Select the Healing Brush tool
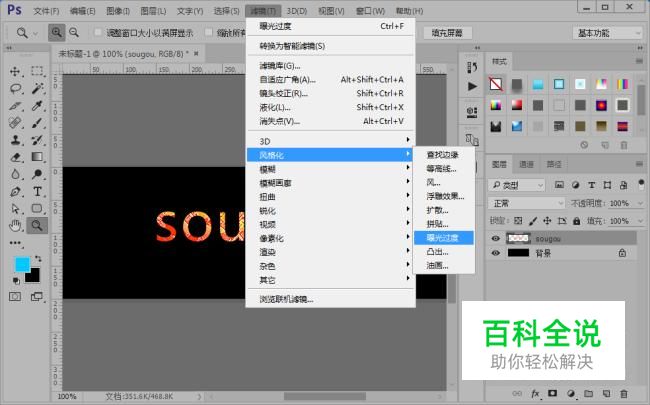 pyautogui.click(x=15, y=123)
